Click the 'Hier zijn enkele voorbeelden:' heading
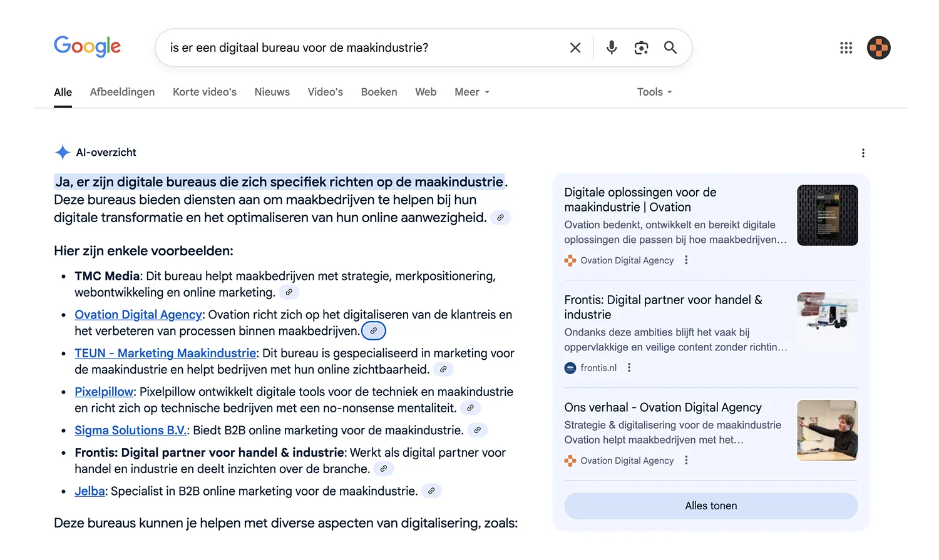 coord(143,251)
